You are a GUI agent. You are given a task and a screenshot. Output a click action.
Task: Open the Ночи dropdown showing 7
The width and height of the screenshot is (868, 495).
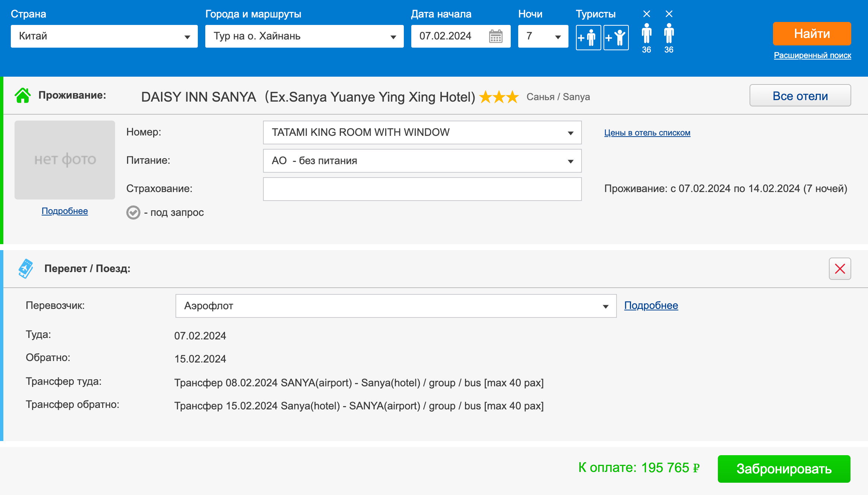coord(543,36)
